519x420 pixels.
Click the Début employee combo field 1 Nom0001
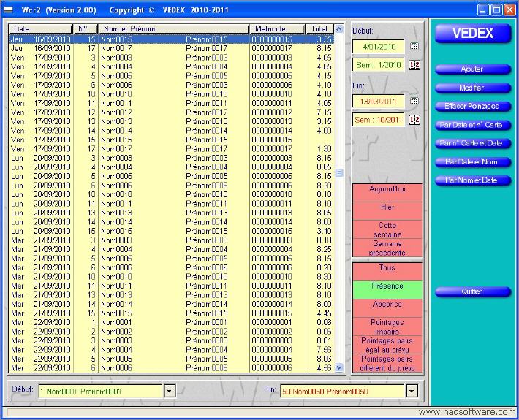(101, 392)
